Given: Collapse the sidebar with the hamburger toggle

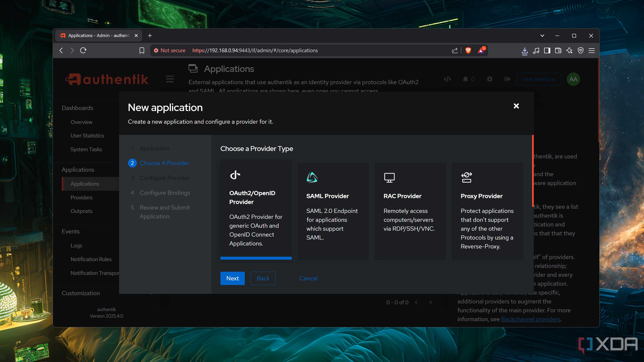Looking at the screenshot, I should pos(170,79).
